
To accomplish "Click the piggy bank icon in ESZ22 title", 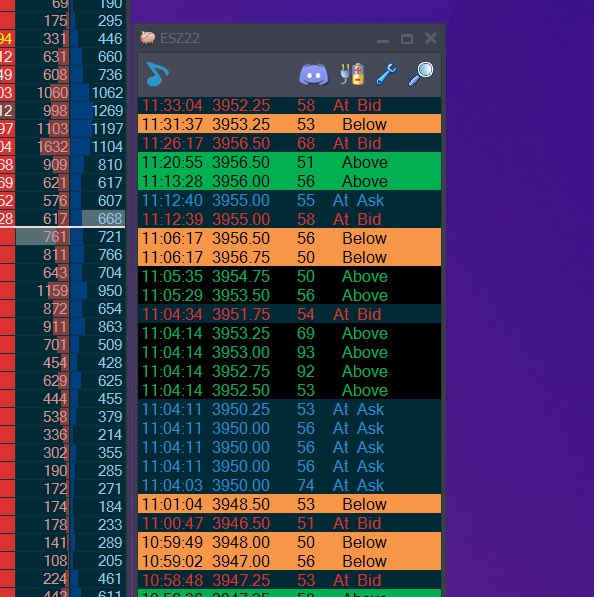I will [148, 38].
